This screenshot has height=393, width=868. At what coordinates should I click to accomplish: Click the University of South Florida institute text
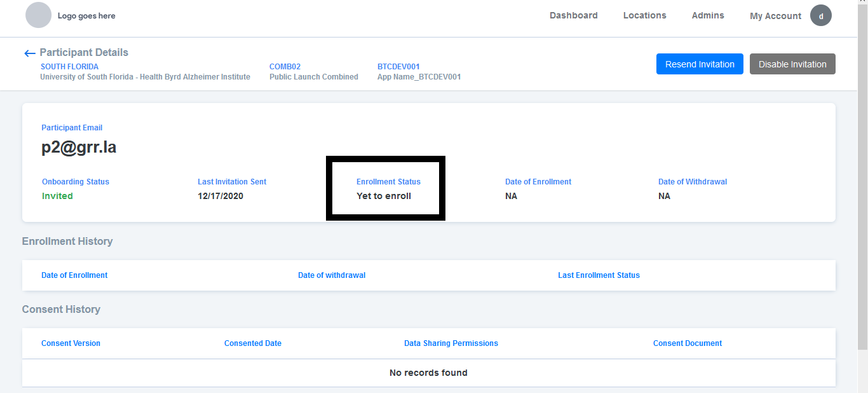pos(145,77)
